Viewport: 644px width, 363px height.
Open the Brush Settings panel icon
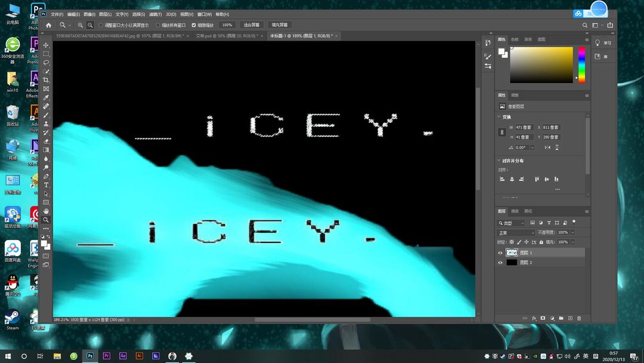click(x=488, y=57)
